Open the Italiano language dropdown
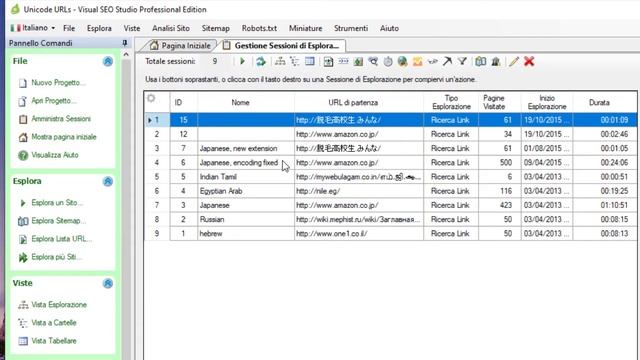640x360 pixels. pyautogui.click(x=33, y=28)
